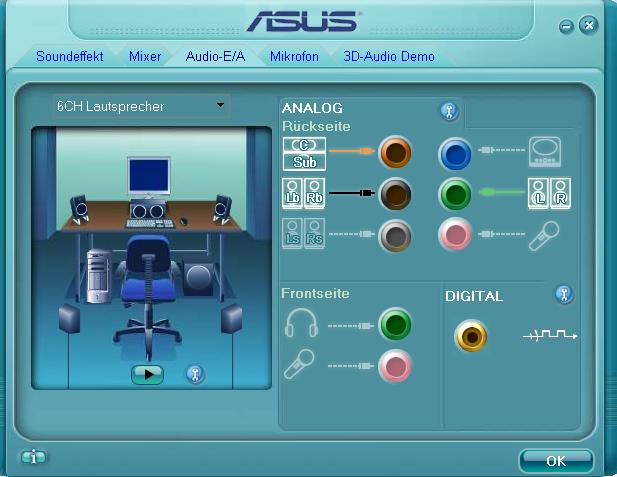Close the ASUS audio window
The width and height of the screenshot is (617, 477).
coord(589,26)
